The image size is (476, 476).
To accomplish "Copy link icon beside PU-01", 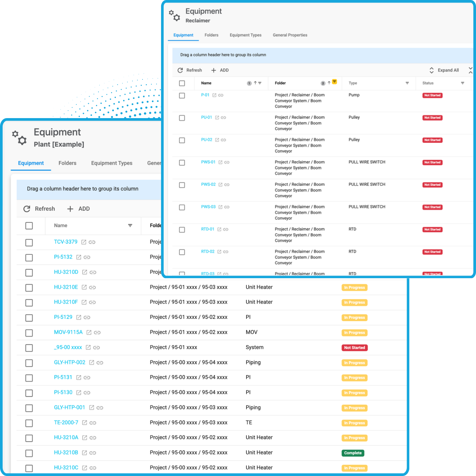I will (224, 118).
